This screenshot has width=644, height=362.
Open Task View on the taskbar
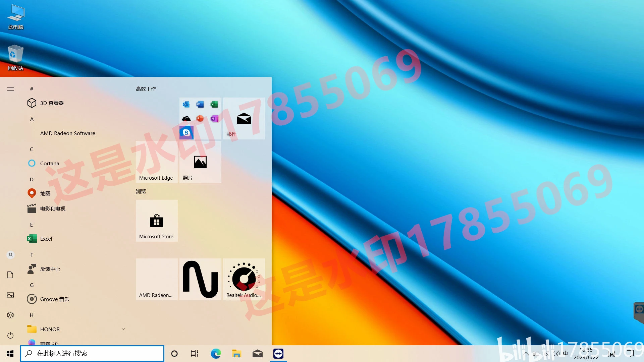[195, 354]
